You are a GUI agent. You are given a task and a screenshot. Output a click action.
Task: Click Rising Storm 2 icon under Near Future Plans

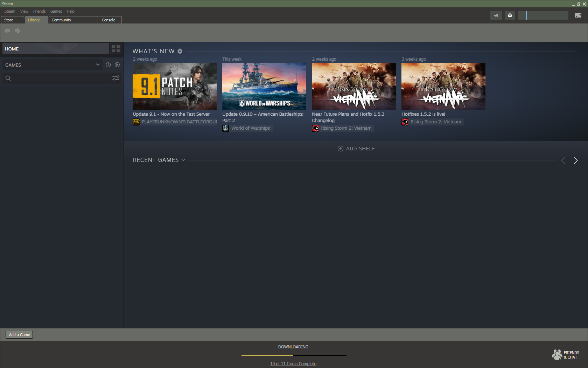point(315,128)
